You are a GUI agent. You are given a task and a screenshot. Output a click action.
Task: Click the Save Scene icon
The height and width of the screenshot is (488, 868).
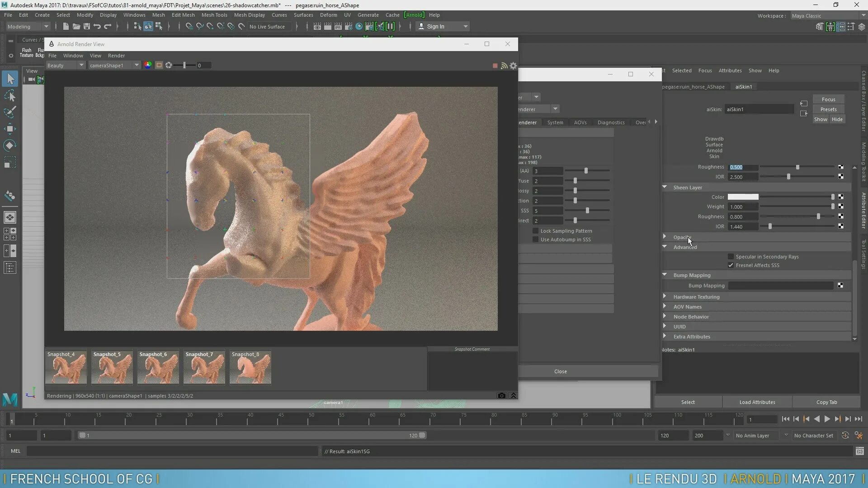point(87,26)
